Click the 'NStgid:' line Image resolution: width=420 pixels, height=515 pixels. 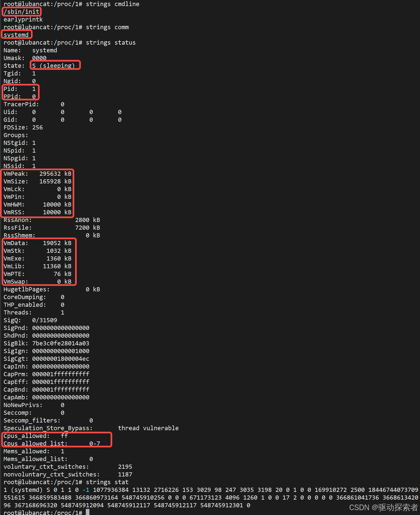tap(20, 143)
